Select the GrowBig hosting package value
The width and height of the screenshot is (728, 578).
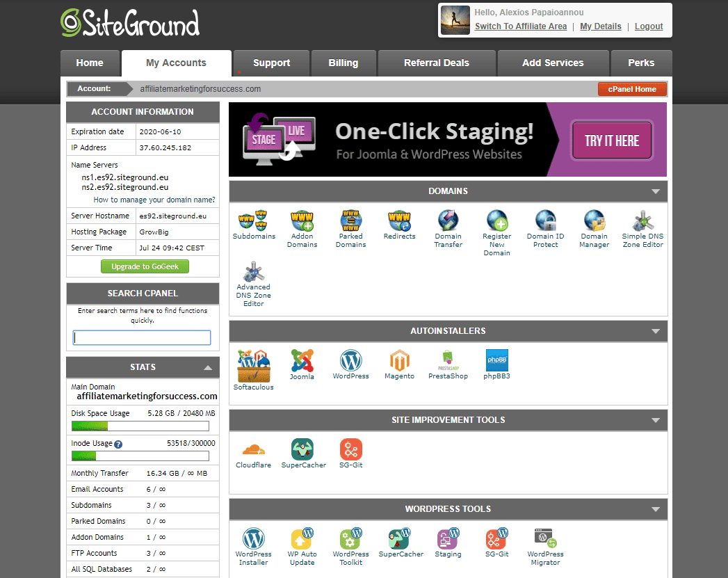tap(154, 232)
